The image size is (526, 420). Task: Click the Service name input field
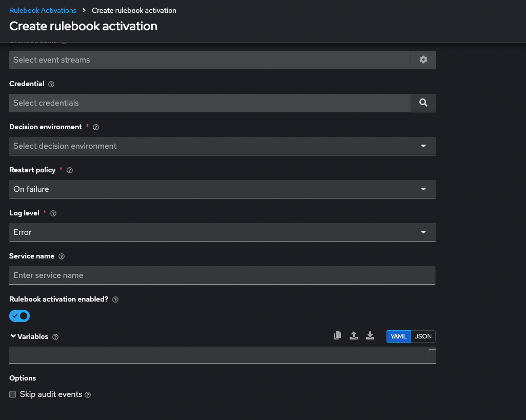pos(222,275)
